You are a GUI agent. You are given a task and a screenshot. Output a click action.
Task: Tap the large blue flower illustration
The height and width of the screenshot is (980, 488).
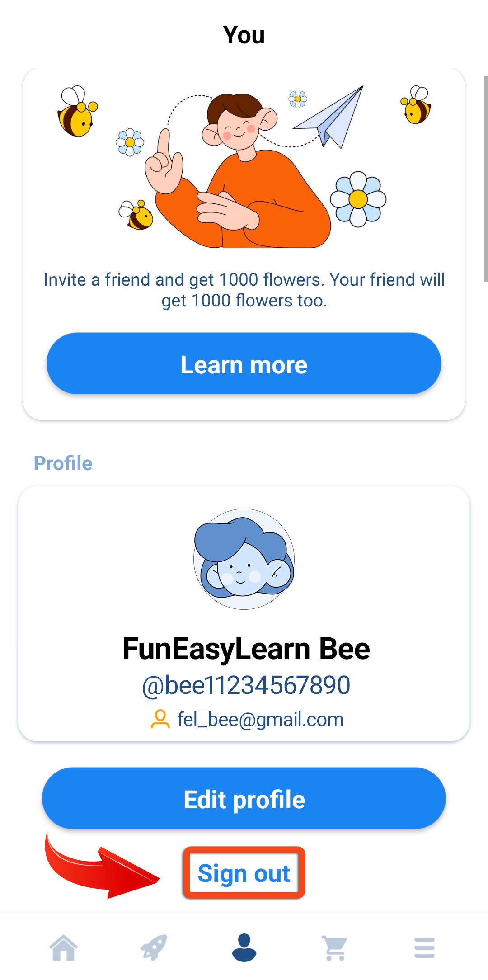pos(358,199)
